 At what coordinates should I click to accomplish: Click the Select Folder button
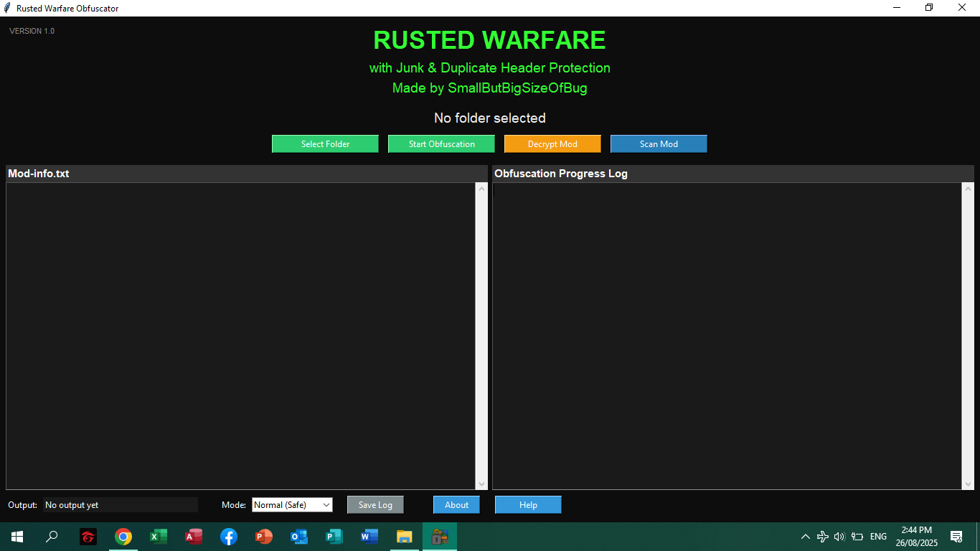tap(325, 143)
